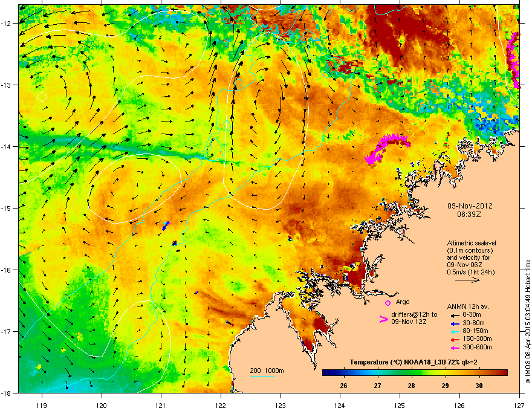The width and height of the screenshot is (532, 411).
Task: Click the '0.5m/s (1kt 24h)' text
Action: (470, 272)
